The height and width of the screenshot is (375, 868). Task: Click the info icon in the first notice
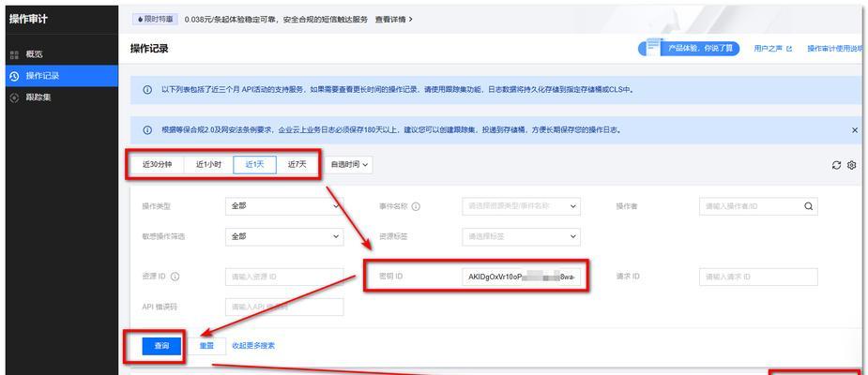click(x=147, y=90)
